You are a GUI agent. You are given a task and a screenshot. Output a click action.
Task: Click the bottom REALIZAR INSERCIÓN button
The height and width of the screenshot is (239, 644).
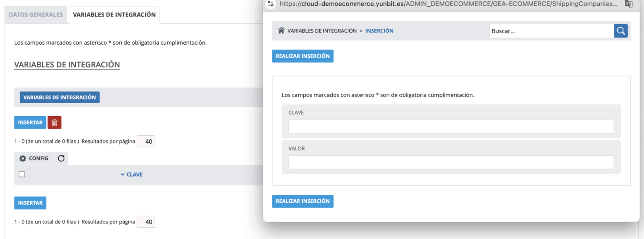coord(303,201)
